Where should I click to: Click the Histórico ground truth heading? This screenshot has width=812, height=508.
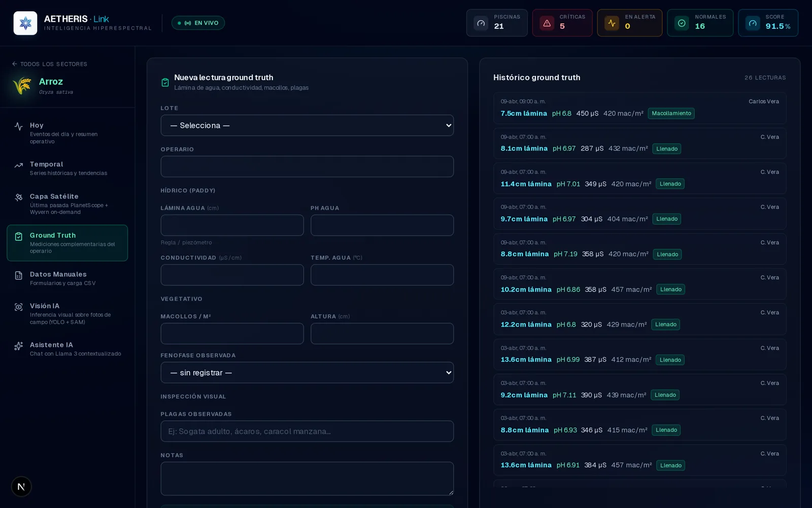(x=536, y=78)
